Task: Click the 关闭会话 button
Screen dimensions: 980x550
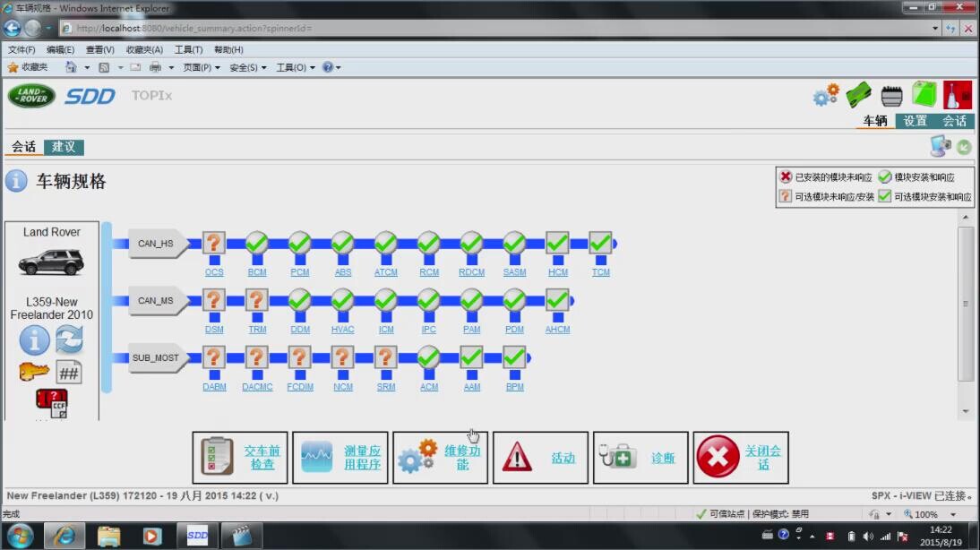Action: [741, 458]
